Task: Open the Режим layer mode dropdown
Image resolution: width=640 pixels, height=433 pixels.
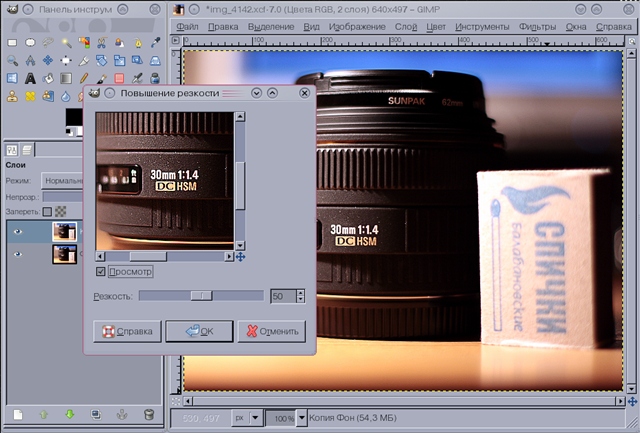Action: tap(62, 181)
